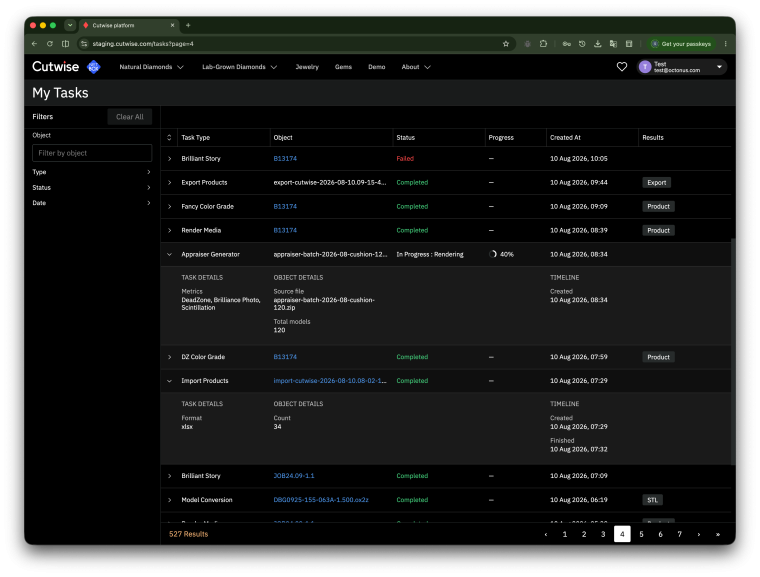Expand the Model Conversion row
Image resolution: width=760 pixels, height=577 pixels.
tap(169, 500)
